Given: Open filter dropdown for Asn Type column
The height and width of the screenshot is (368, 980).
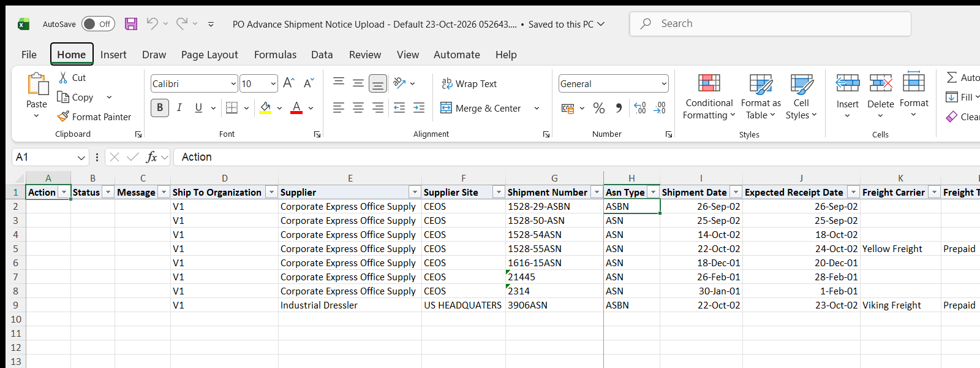Looking at the screenshot, I should point(653,193).
